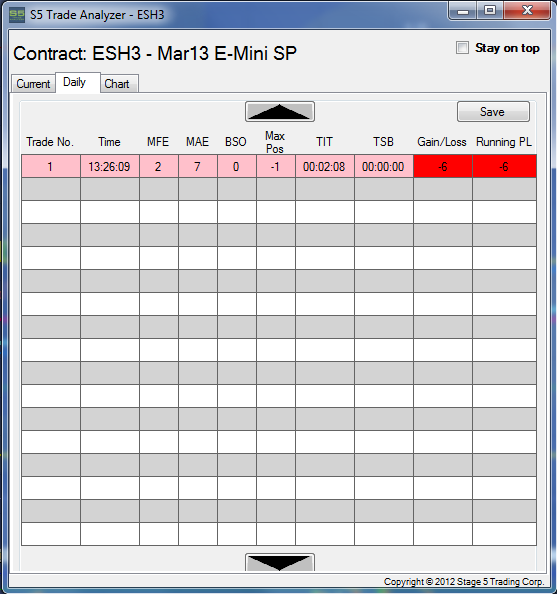Click the Contract: ESH3 - Mar13 E-Mini SP heading
557x594 pixels.
tap(155, 53)
